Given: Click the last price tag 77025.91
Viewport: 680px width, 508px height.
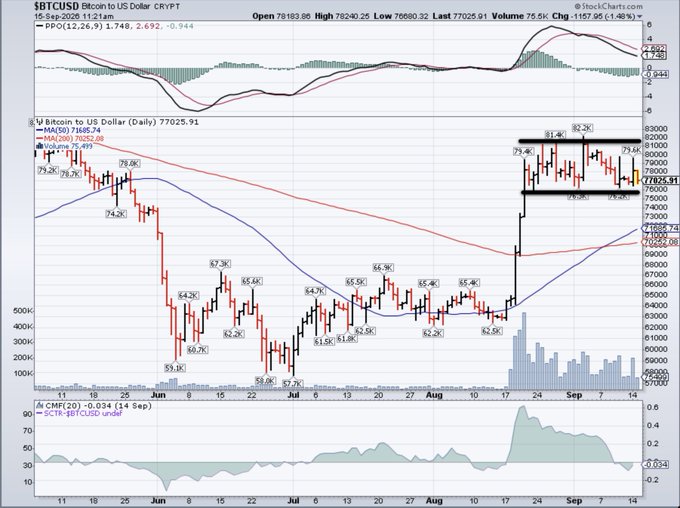Looking at the screenshot, I should (661, 180).
